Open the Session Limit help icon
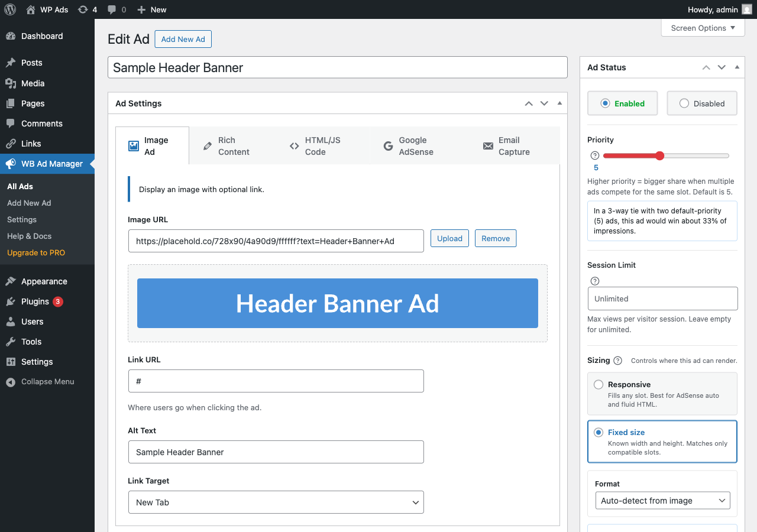Screen dimensions: 757x532 (594, 281)
